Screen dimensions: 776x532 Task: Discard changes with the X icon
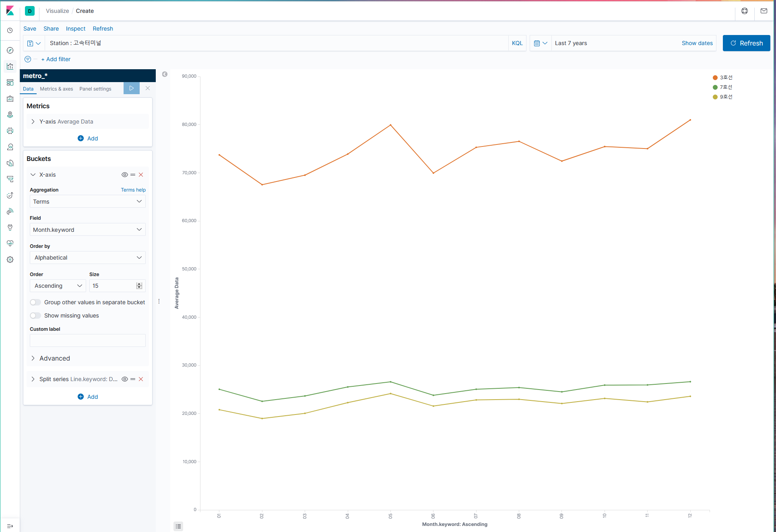(x=148, y=88)
